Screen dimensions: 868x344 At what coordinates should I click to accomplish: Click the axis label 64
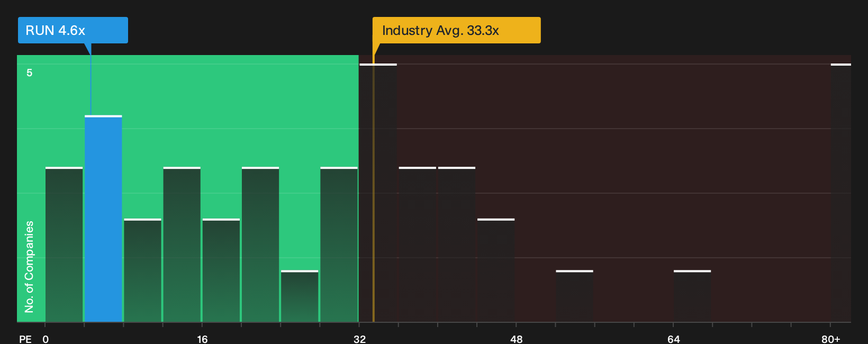(673, 339)
